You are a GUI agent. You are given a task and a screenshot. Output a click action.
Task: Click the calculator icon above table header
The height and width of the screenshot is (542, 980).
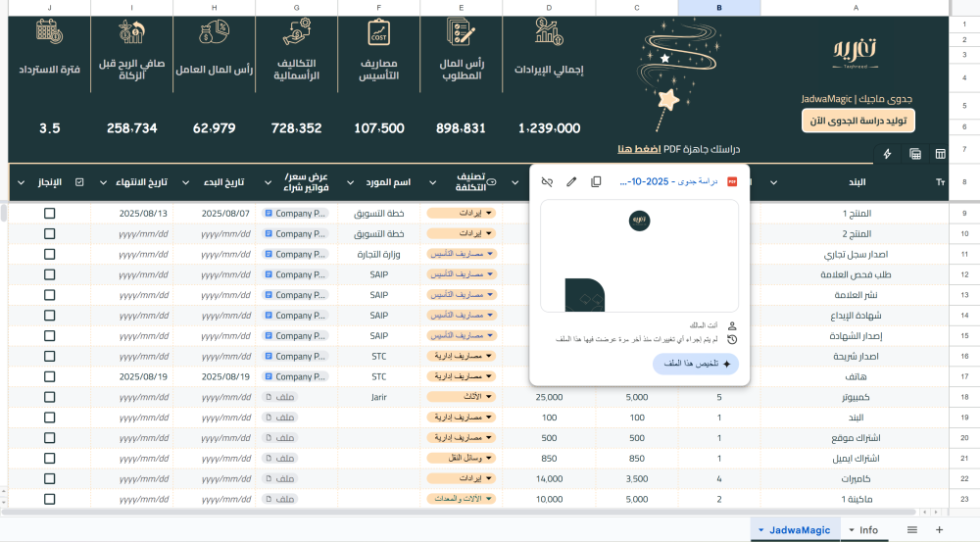click(x=914, y=154)
